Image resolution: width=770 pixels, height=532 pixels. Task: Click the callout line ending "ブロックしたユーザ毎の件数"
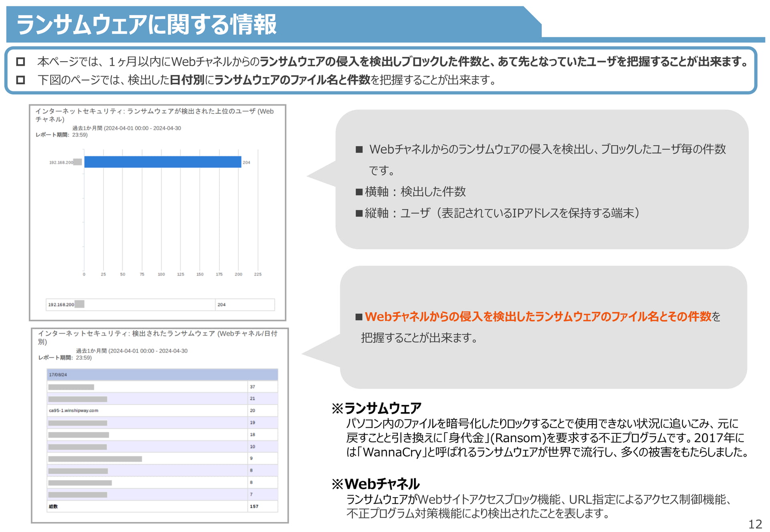(x=547, y=149)
